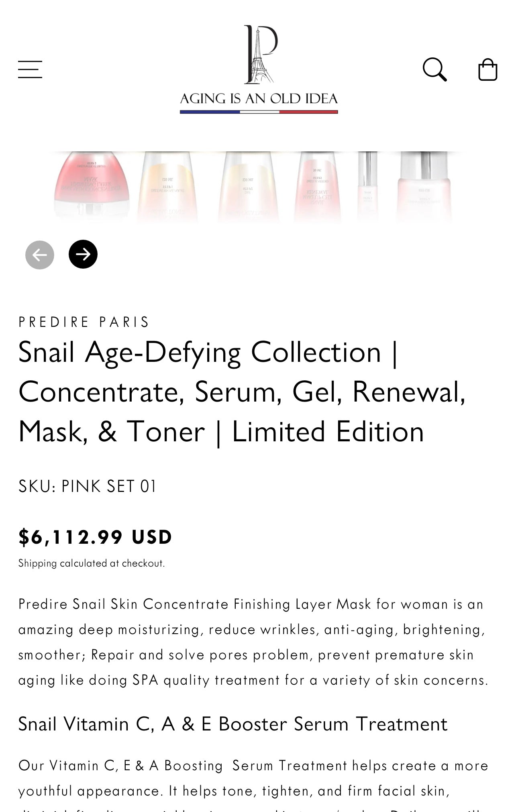Open the hamburger navigation menu

click(30, 69)
